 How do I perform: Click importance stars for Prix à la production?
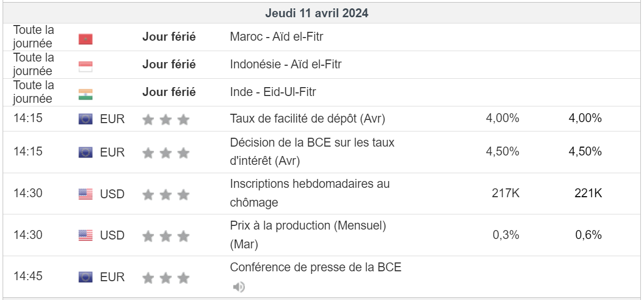click(x=165, y=236)
